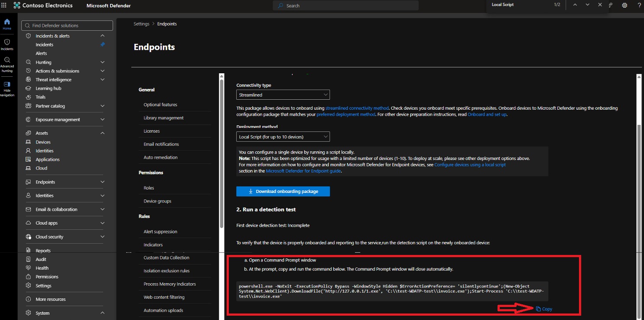Jump to previous find result arrow
Image resolution: width=644 pixels, height=320 pixels.
tap(575, 5)
